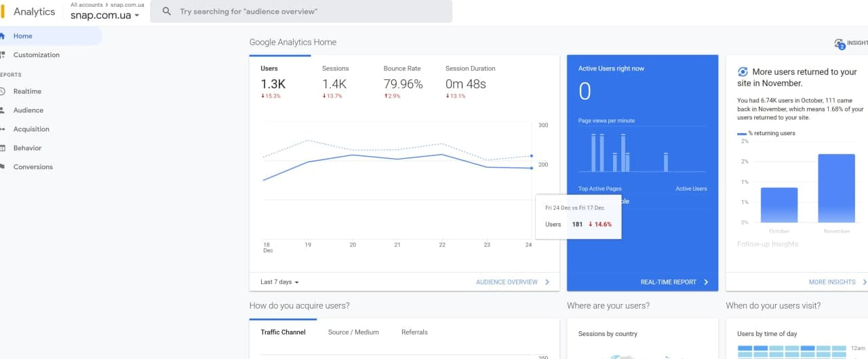This screenshot has height=359, width=868.
Task: Click the Home icon in sidebar
Action: (3, 36)
